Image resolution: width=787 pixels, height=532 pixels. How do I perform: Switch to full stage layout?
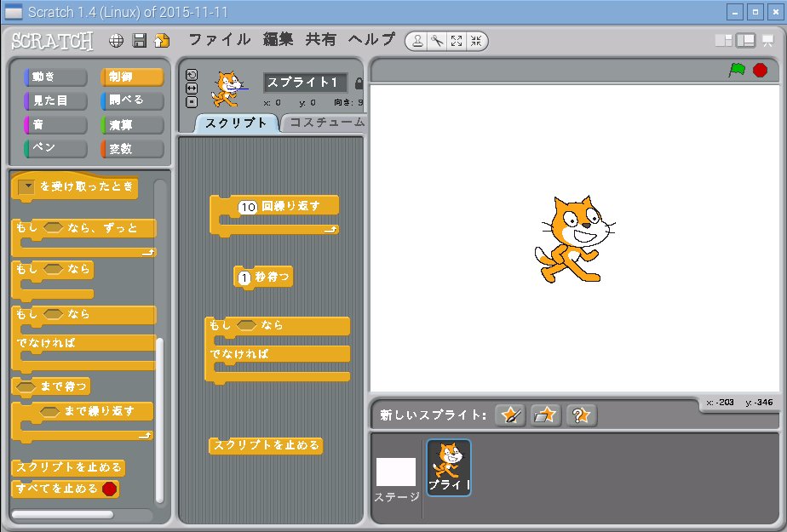746,41
